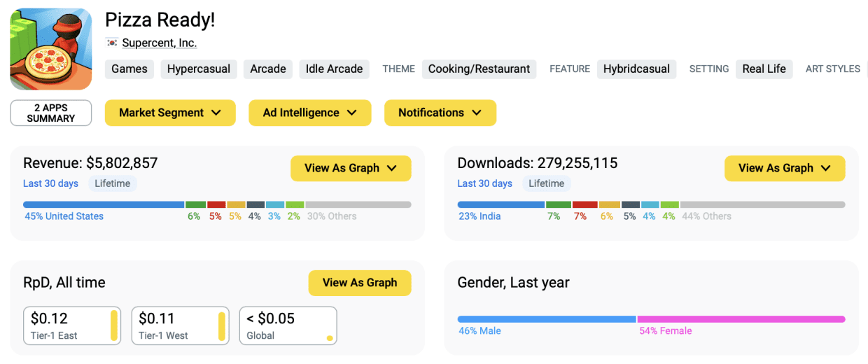
Task: Click the South Korea flag icon
Action: (x=111, y=43)
